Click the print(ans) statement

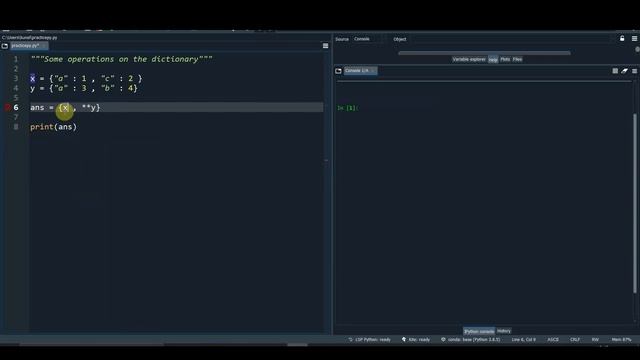[x=53, y=127]
